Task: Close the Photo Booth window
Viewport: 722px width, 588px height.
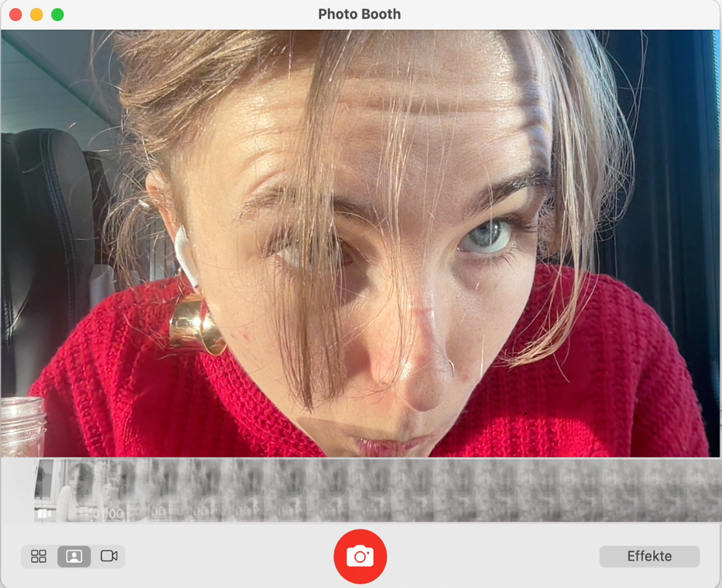Action: [x=16, y=14]
